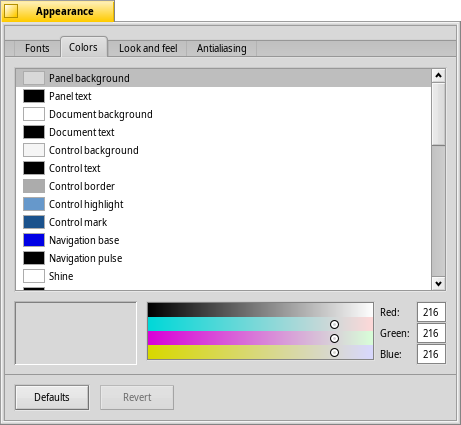The image size is (461, 425).
Task: Click the 'Control highlight' list label
Action: coord(86,204)
